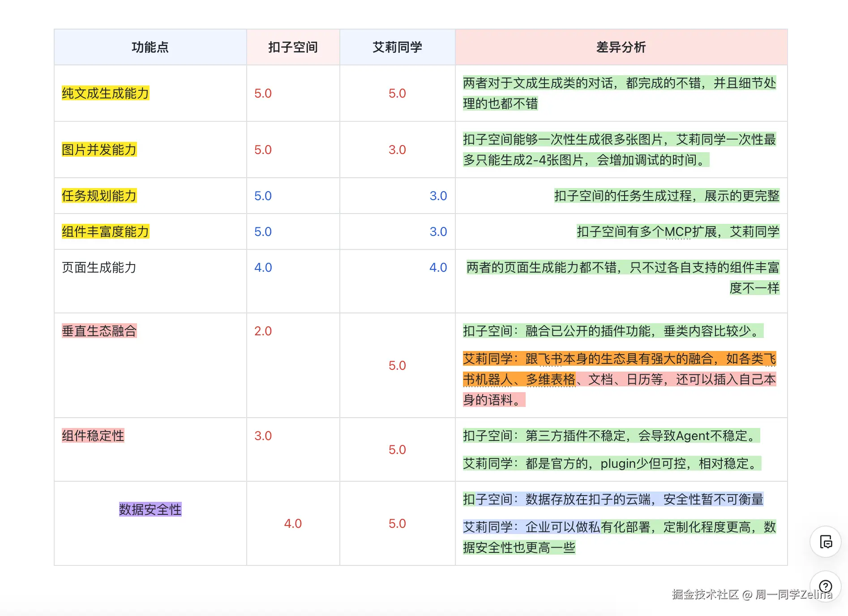Viewport: 848px width, 616px height.
Task: Select the 图片并发能力 cell
Action: tap(99, 150)
